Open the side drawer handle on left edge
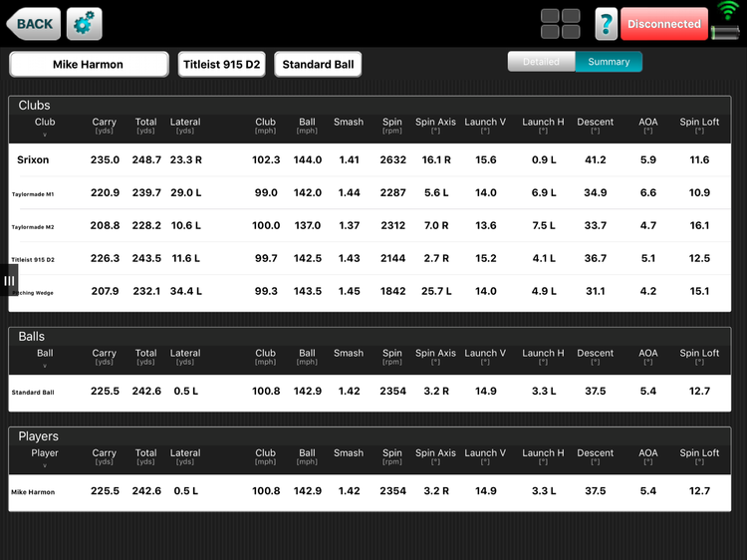 point(8,281)
